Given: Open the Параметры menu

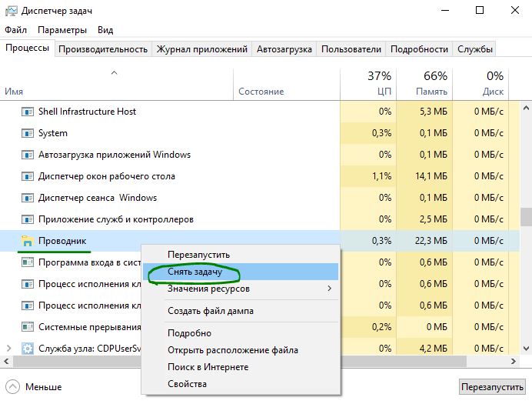Looking at the screenshot, I should click(62, 30).
